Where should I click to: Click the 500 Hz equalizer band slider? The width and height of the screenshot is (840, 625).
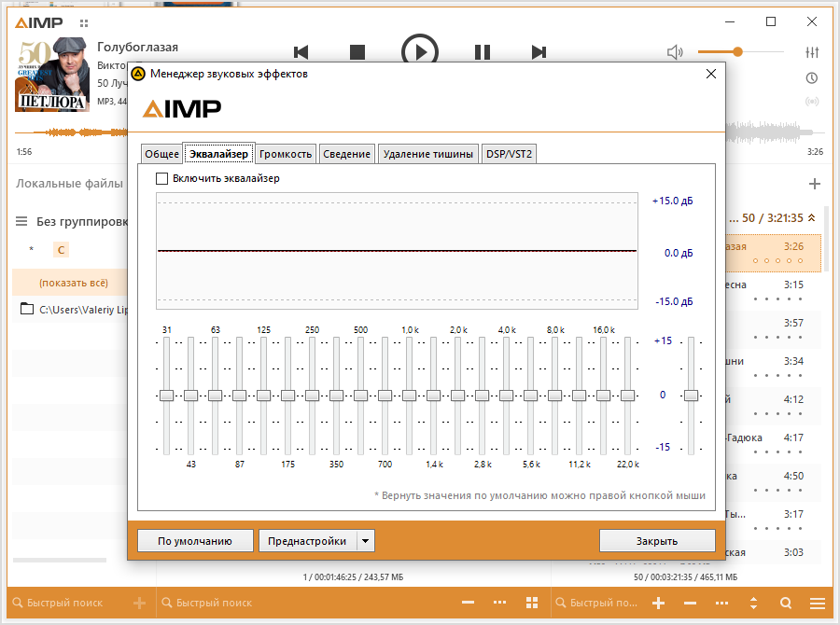[360, 396]
